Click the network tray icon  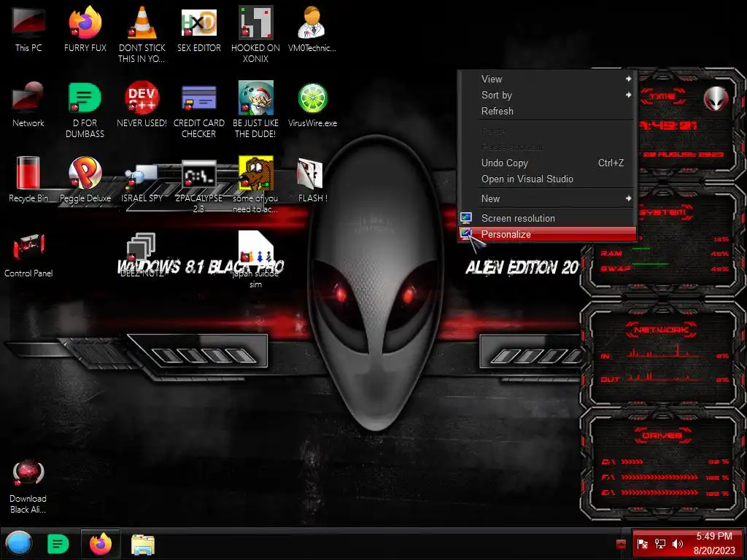[659, 544]
